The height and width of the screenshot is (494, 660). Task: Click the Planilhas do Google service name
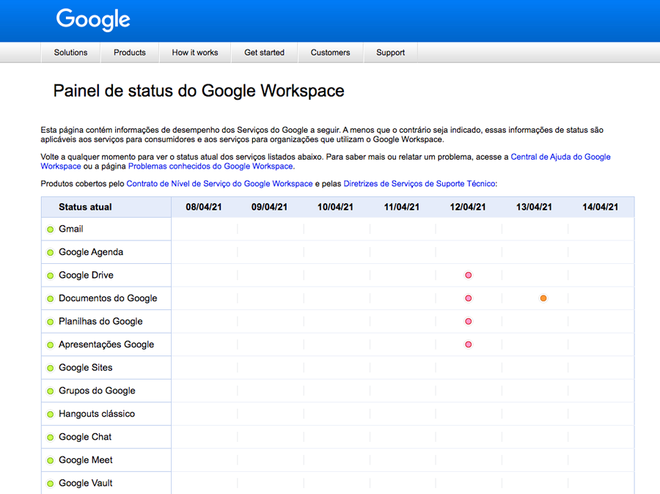tap(101, 321)
